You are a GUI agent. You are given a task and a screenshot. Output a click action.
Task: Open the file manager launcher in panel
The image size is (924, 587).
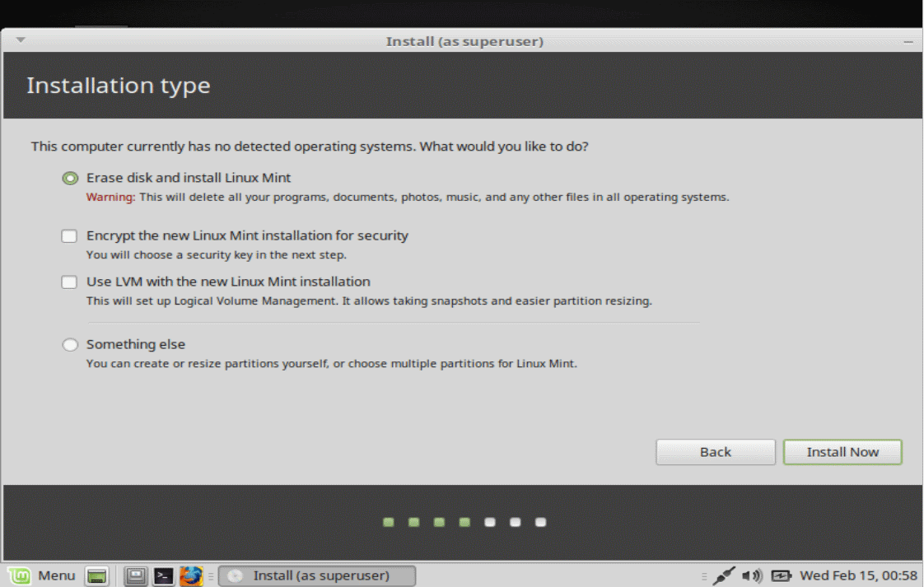(136, 575)
